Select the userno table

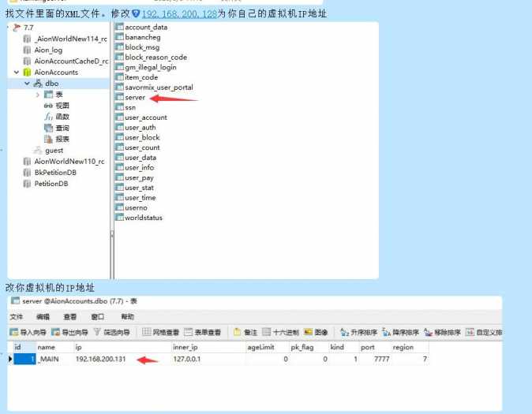(x=132, y=207)
